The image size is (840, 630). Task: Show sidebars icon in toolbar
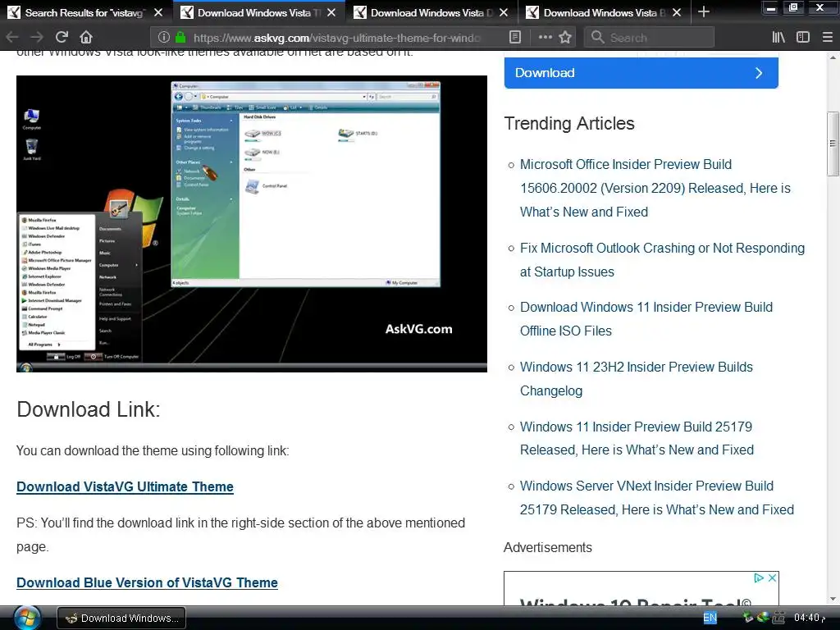pyautogui.click(x=802, y=37)
